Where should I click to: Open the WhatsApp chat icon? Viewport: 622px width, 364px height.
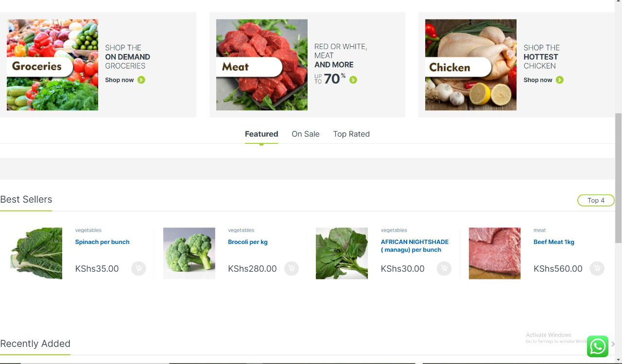[598, 347]
